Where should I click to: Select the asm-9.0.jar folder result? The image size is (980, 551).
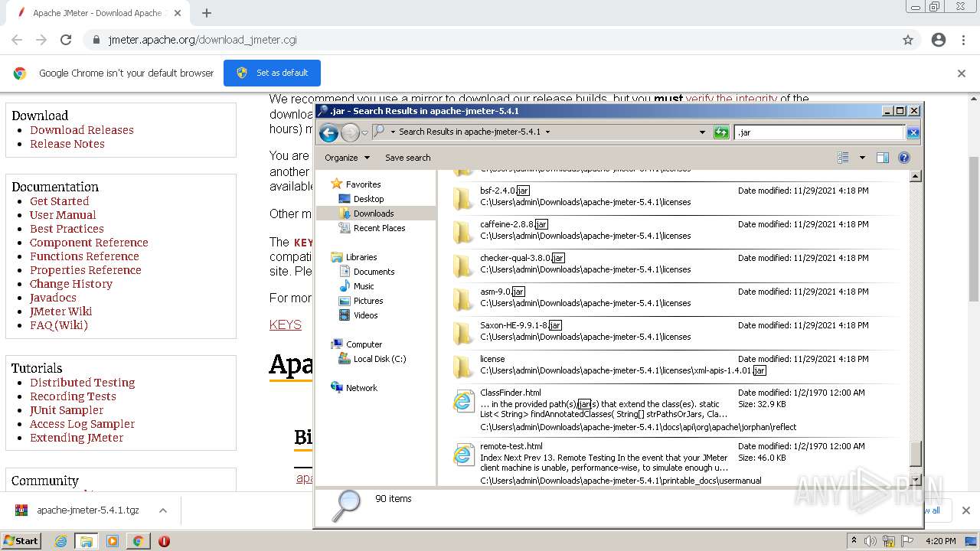pos(674,299)
